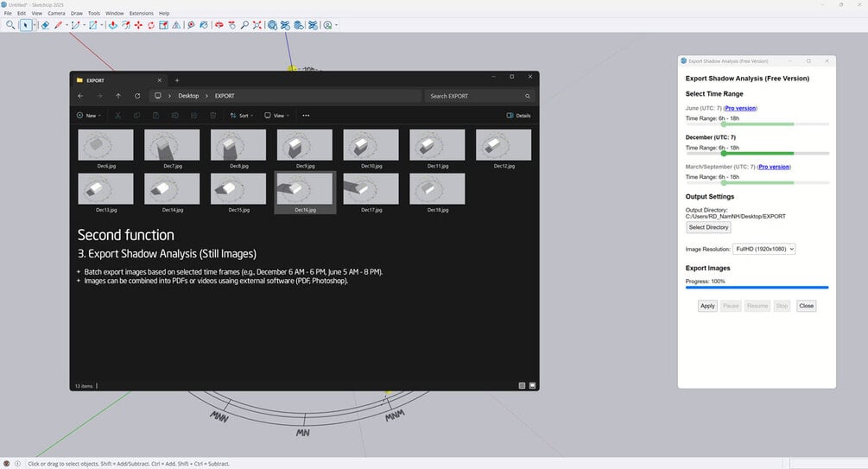Open the Camera menu in SketchUp
The image size is (868, 469).
[x=56, y=13]
